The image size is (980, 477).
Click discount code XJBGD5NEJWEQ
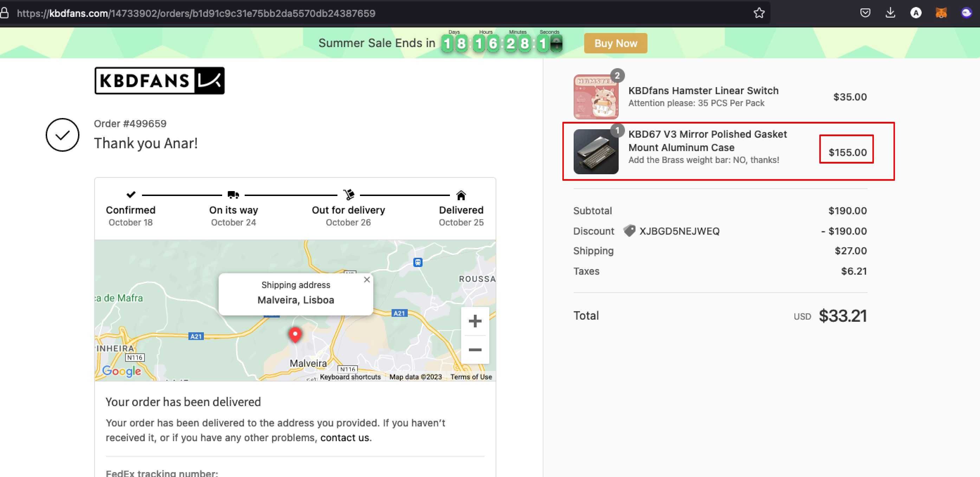click(x=679, y=231)
